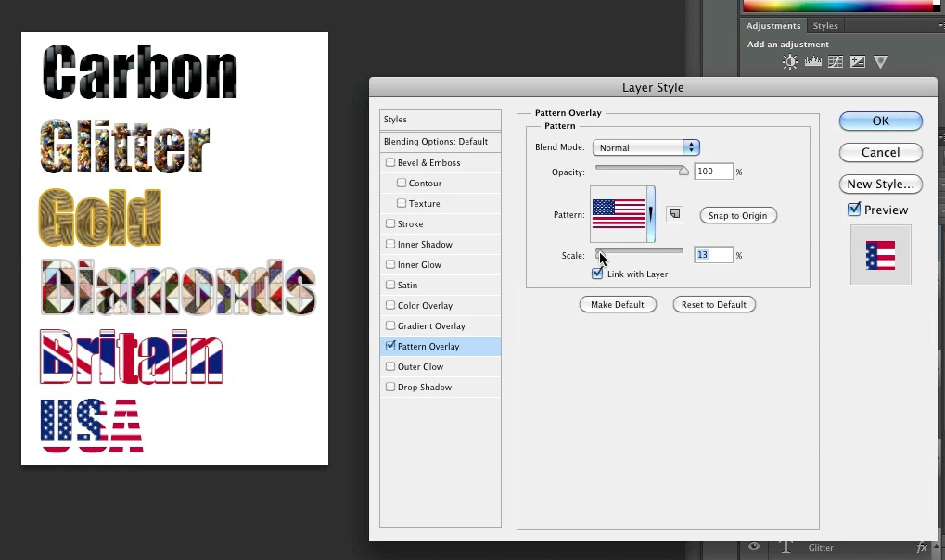The width and height of the screenshot is (945, 560).
Task: Click OK in Layer Style dialog
Action: click(x=880, y=121)
